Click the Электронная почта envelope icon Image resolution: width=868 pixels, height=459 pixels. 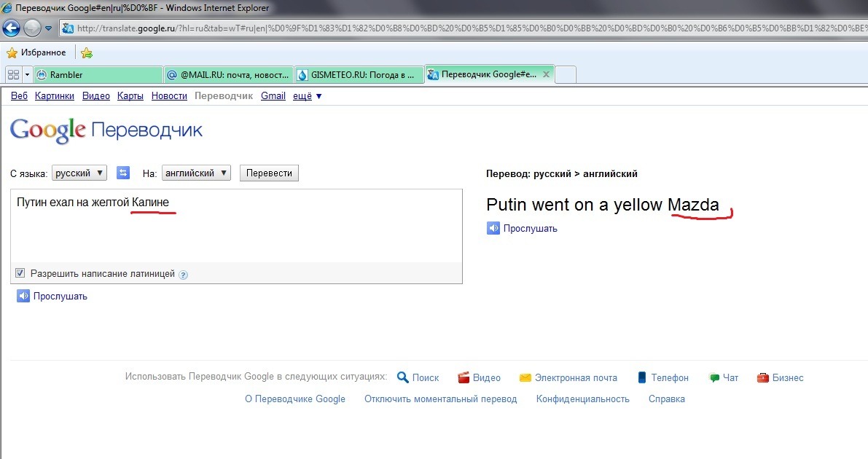[525, 377]
